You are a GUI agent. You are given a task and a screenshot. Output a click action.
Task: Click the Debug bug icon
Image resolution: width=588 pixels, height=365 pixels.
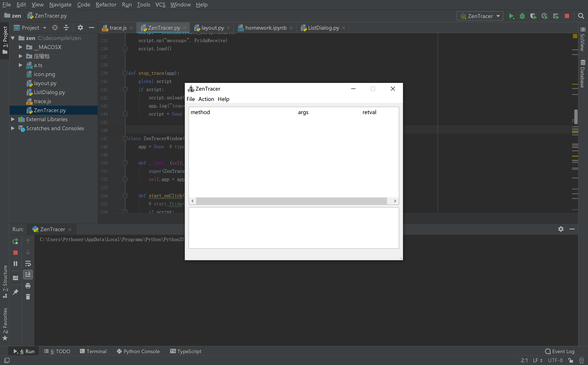pyautogui.click(x=522, y=16)
